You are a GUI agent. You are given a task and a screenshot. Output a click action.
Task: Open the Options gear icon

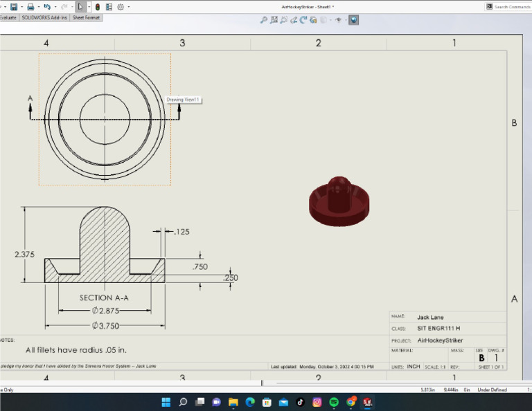[x=120, y=6]
